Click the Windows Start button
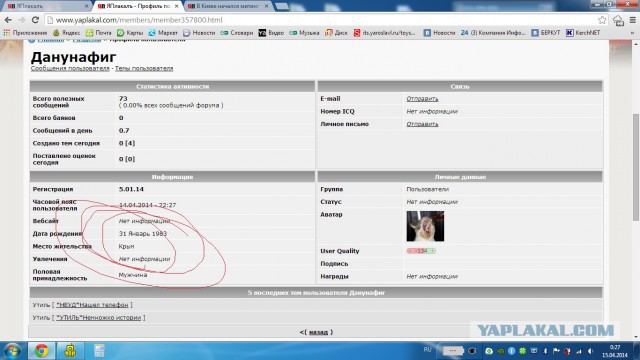Screen dimensions: 640x360 12,351
